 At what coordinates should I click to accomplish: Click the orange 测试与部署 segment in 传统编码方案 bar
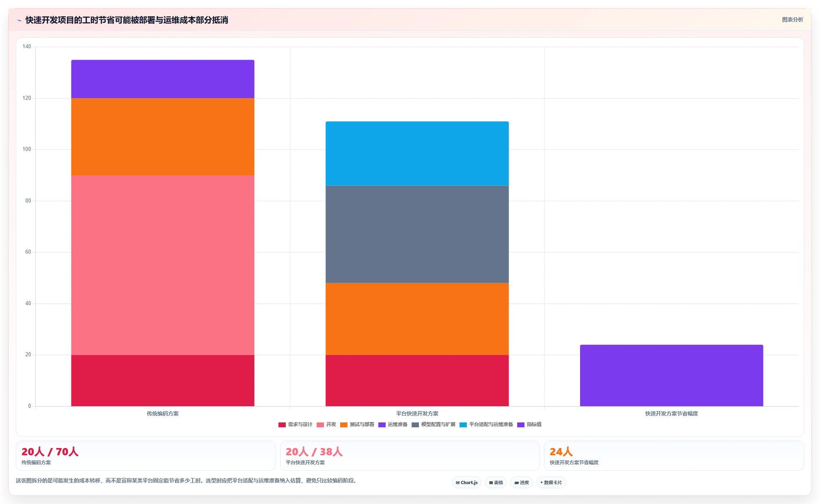163,137
